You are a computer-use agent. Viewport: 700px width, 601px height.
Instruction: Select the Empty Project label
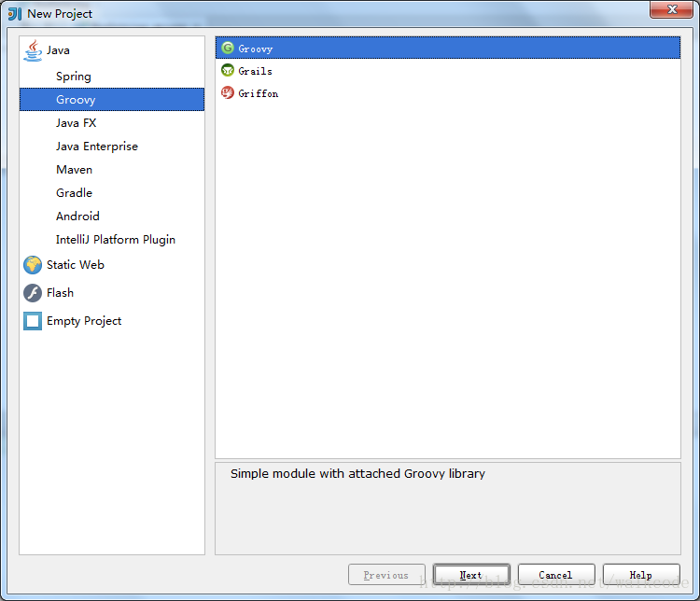tap(84, 321)
